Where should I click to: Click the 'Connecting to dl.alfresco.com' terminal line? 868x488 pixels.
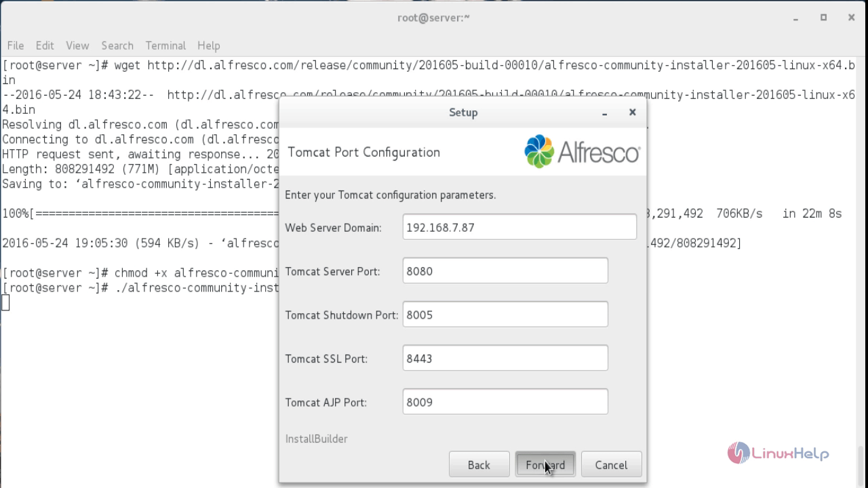click(140, 140)
